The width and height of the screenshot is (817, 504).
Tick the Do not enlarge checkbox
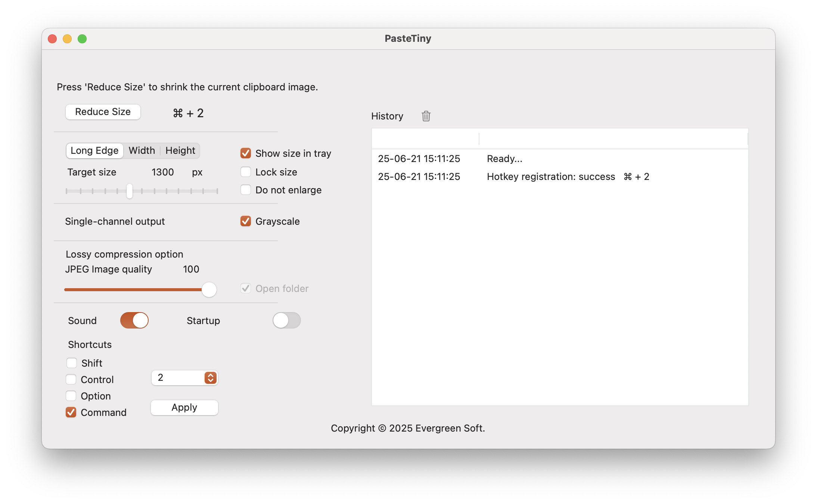[246, 190]
